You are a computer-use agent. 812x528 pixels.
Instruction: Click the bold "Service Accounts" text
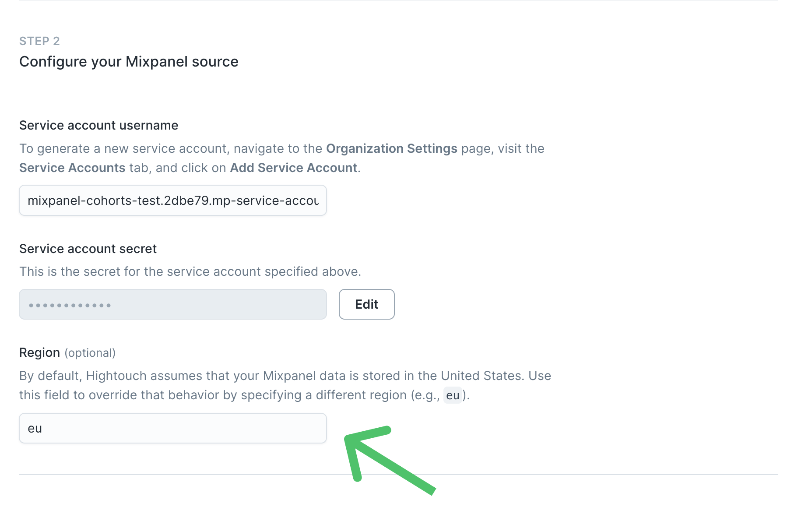pyautogui.click(x=72, y=168)
